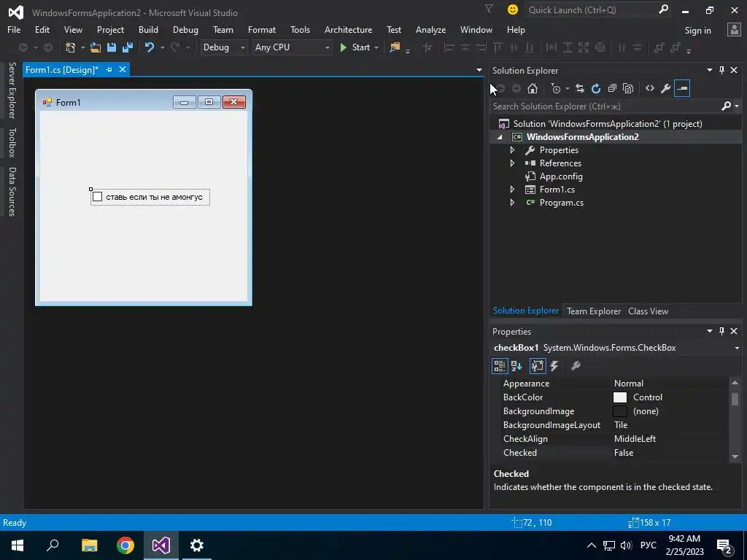Open Windows Start menu on the taskbar
The image size is (747, 560).
point(18,545)
